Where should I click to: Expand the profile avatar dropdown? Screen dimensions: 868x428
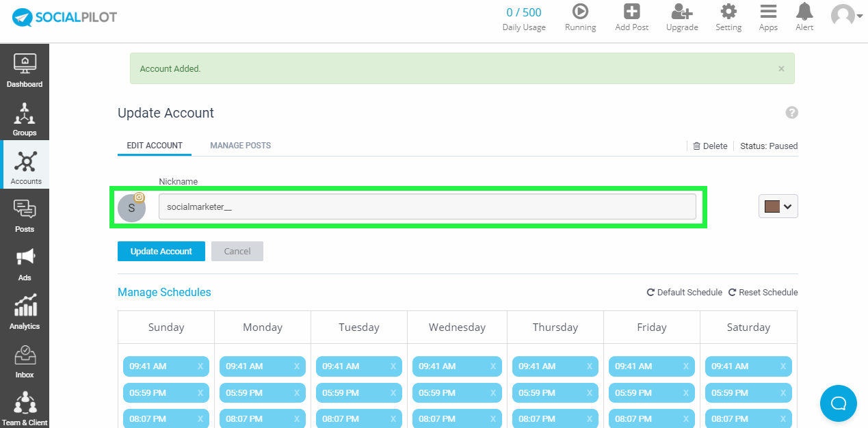tap(845, 15)
